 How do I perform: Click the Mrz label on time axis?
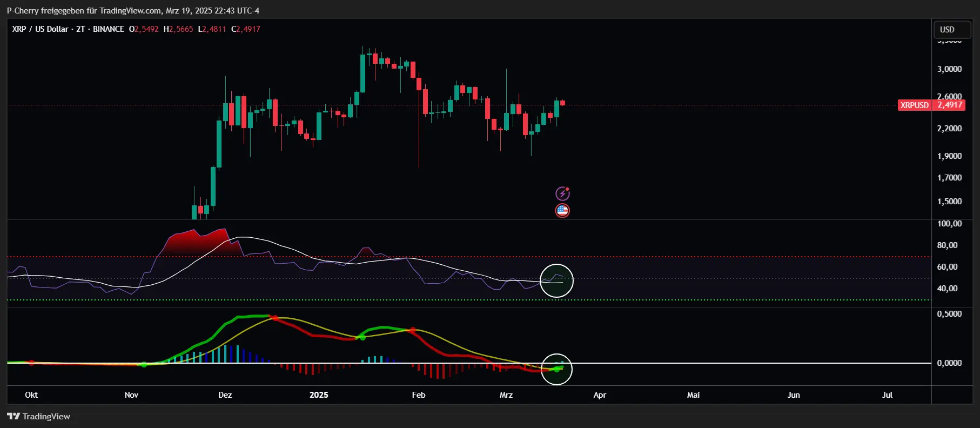(506, 395)
